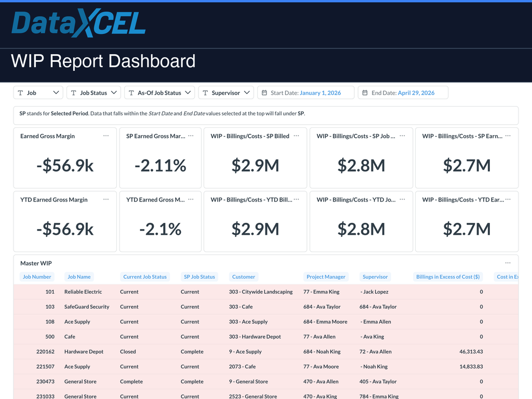The width and height of the screenshot is (532, 399).
Task: Click the $2.9M SP Billed value
Action: click(x=256, y=166)
